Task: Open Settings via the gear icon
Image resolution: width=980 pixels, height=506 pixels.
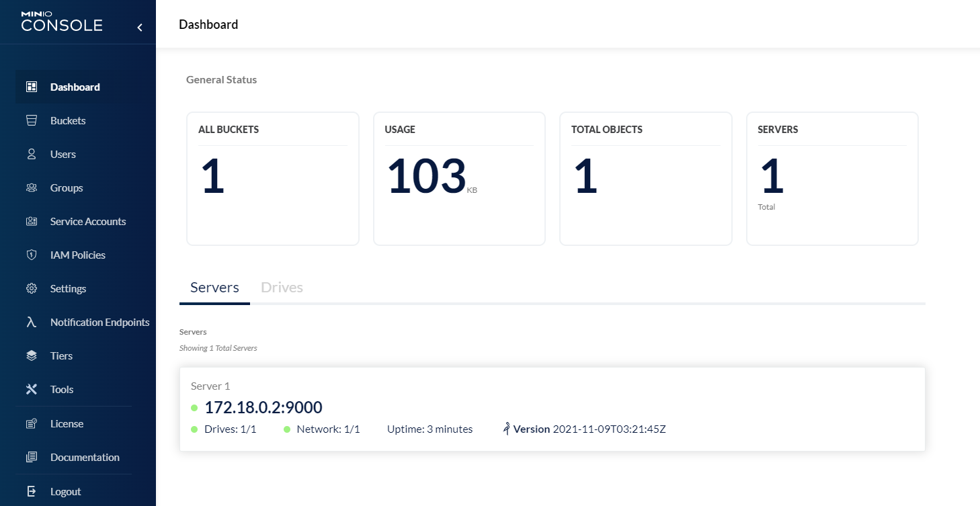Action: click(31, 288)
